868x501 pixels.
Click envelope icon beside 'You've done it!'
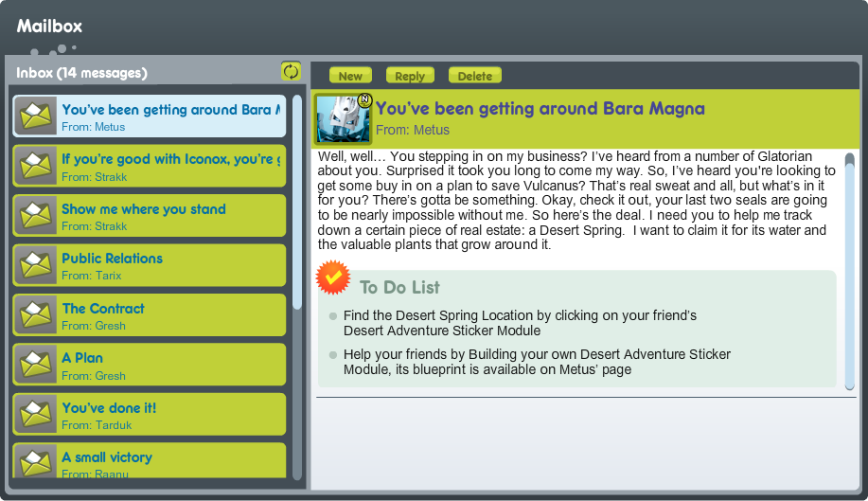pos(36,414)
